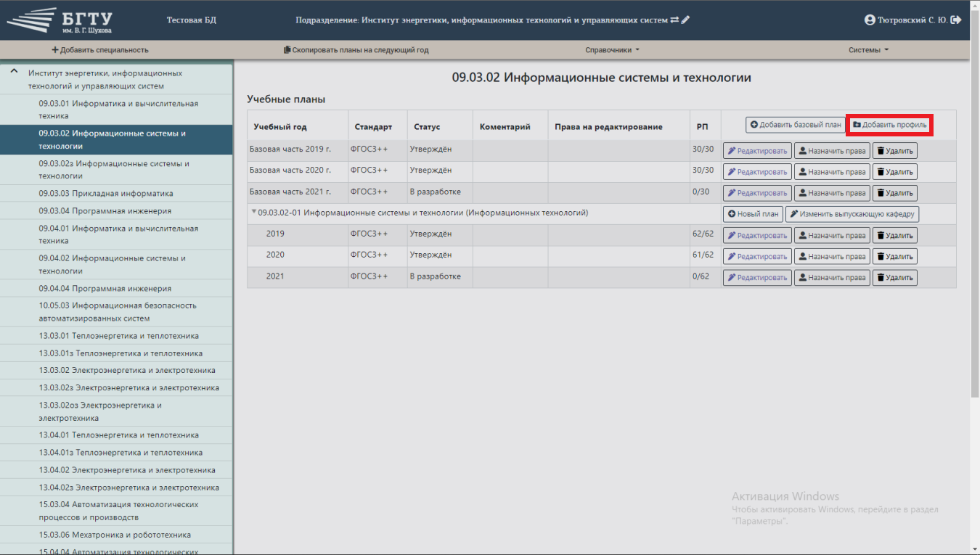Collapse the institute tree with the chevron
The image size is (980, 555).
pyautogui.click(x=13, y=72)
